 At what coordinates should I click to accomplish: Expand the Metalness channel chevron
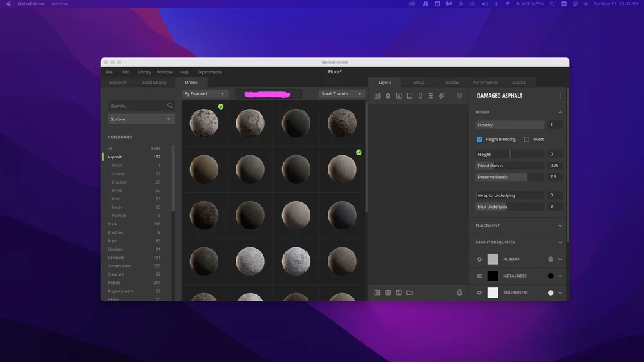(x=560, y=276)
